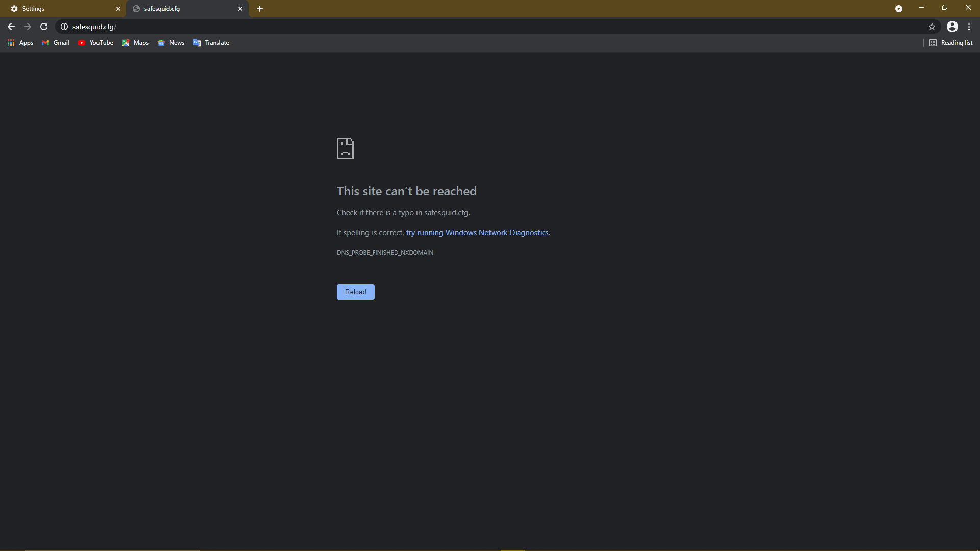The height and width of the screenshot is (551, 980).
Task: Open the new tab plus button
Action: pyautogui.click(x=260, y=9)
